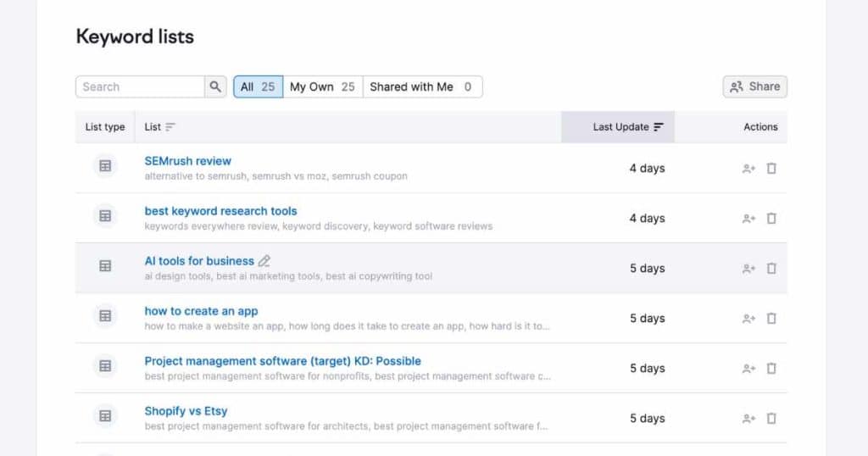Select the All 25 tab

click(x=258, y=87)
